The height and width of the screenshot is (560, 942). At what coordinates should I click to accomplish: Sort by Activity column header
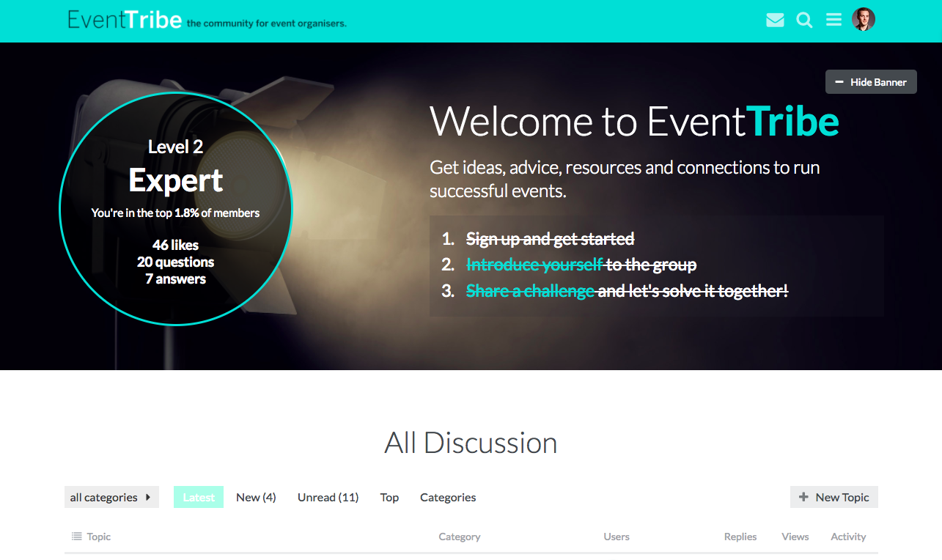[x=848, y=537]
